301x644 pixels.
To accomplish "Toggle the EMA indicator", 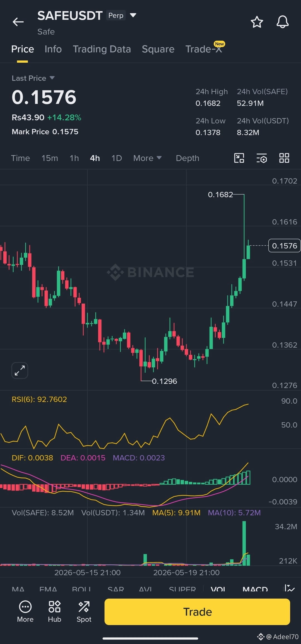I will click(x=48, y=589).
